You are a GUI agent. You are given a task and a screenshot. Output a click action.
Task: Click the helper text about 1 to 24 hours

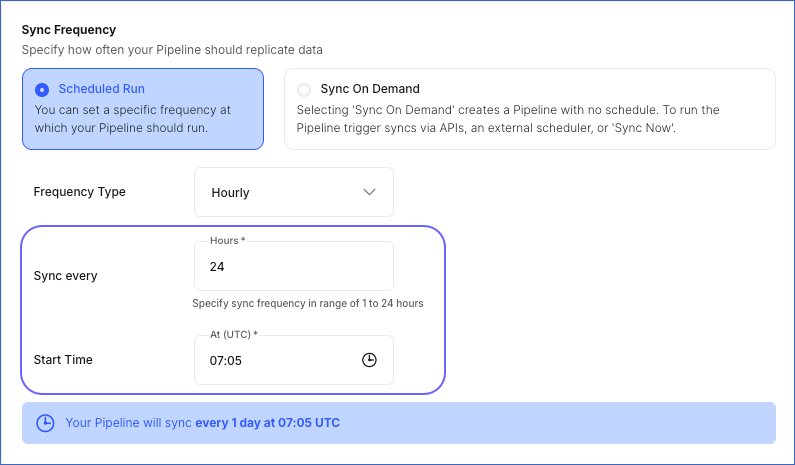tap(308, 303)
